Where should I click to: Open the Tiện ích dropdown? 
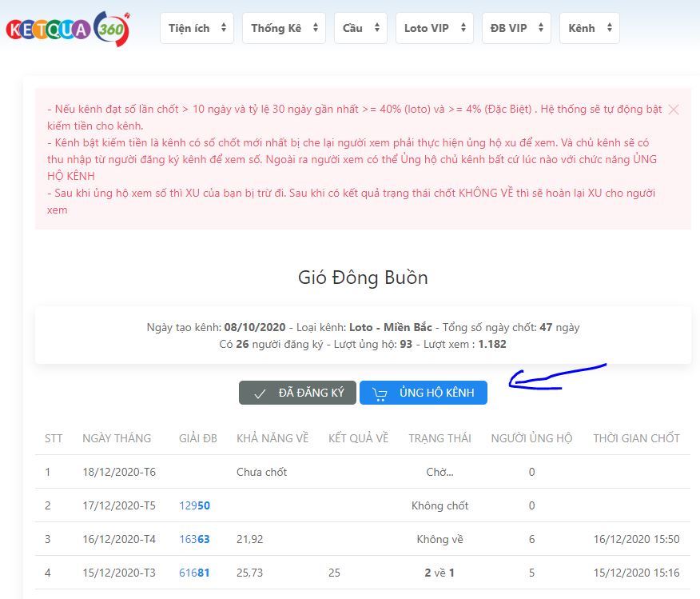click(x=197, y=28)
